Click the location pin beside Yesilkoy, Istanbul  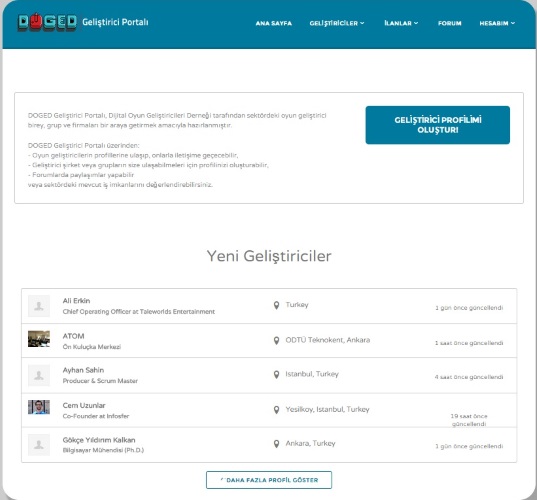[x=276, y=410]
